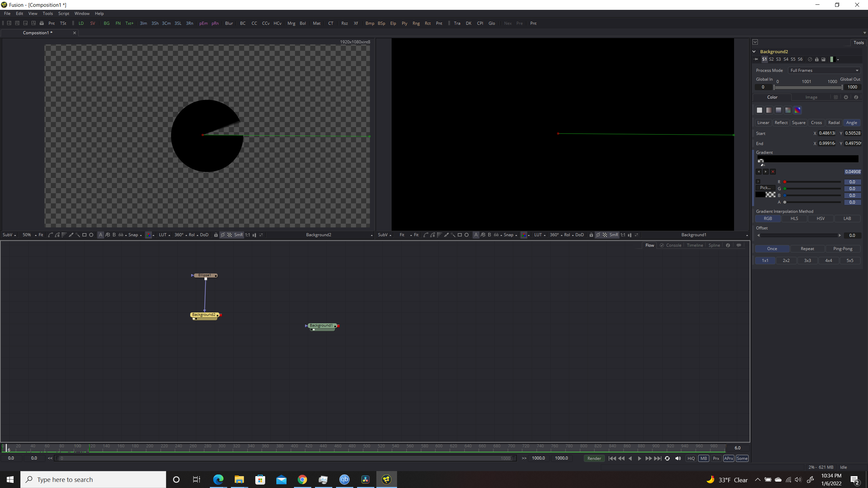
Task: Toggle lock icon in left viewer toolbar
Action: click(x=216, y=235)
